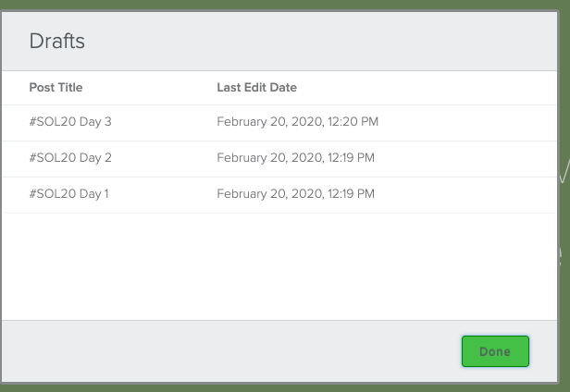Sort by the Post Title column header
Screen dimensions: 570x392
(x=56, y=88)
